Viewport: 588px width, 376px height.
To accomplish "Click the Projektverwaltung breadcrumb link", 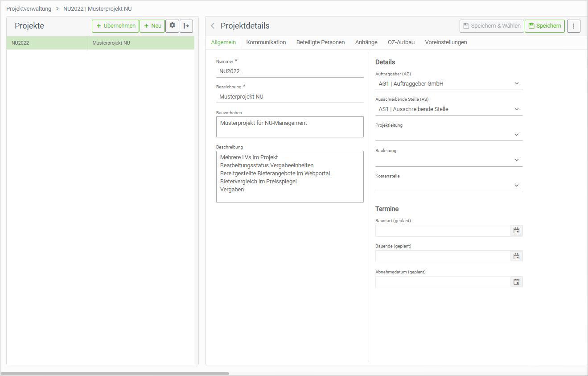I will tap(29, 8).
